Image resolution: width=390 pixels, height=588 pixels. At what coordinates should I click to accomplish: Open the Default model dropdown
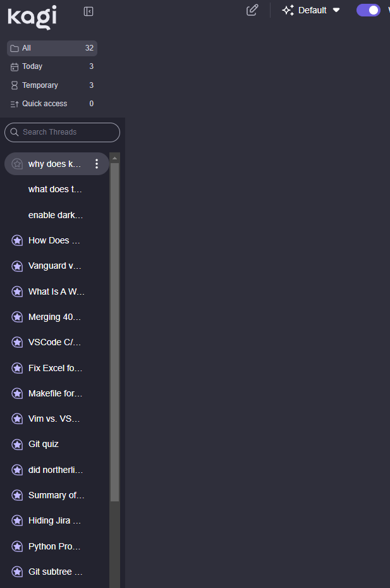coord(312,10)
